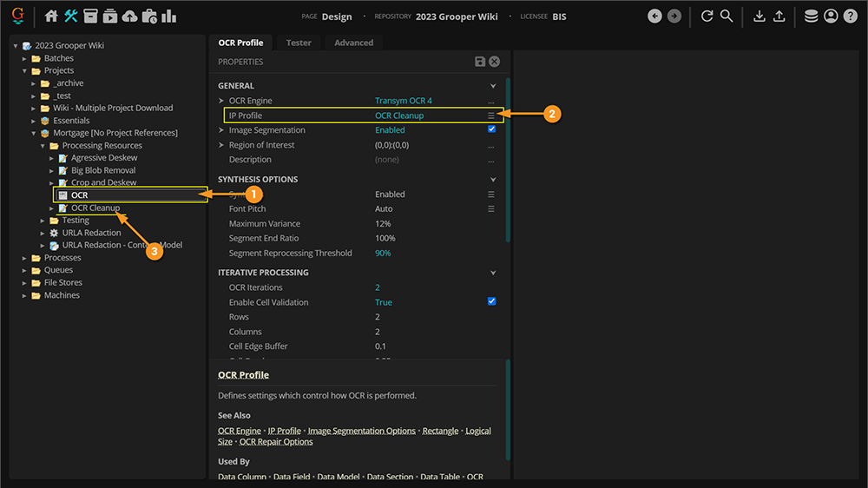This screenshot has width=868, height=488.
Task: Collapse the ITERATIVE PROCESSING section
Action: (493, 273)
